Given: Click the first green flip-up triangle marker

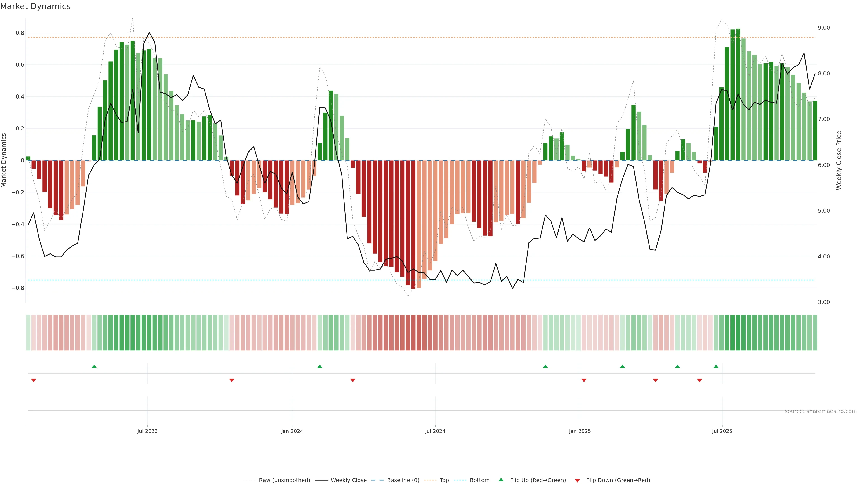Looking at the screenshot, I should click(x=94, y=366).
